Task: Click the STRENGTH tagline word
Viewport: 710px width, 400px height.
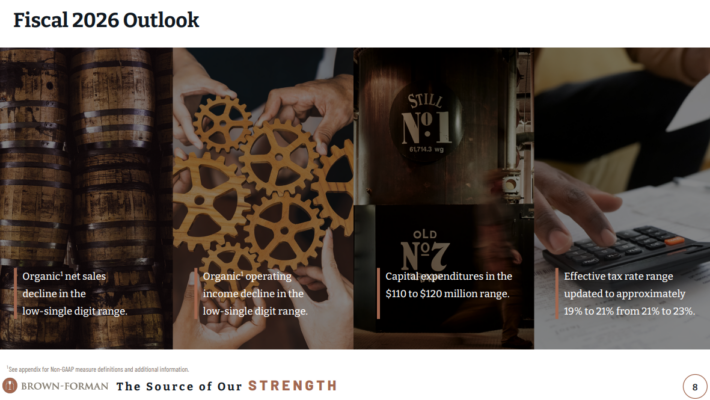Action: click(293, 386)
